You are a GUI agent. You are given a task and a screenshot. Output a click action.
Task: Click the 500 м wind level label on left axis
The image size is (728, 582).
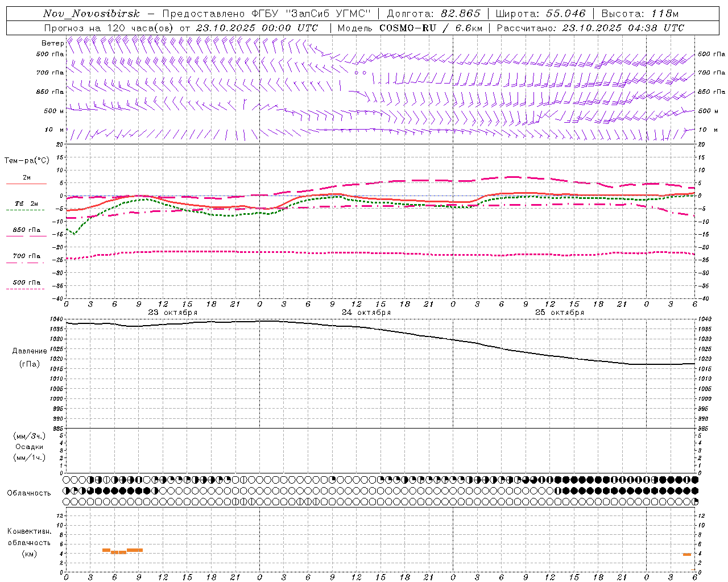click(x=54, y=111)
